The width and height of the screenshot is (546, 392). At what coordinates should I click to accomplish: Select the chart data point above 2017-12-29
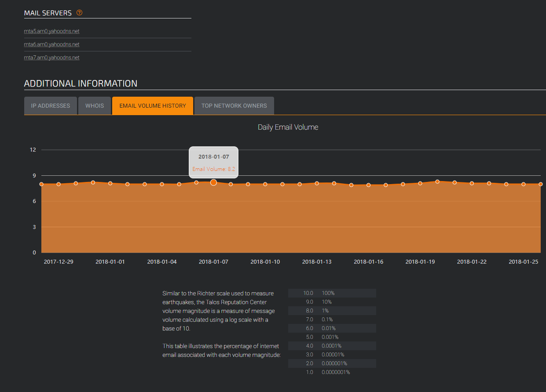[59, 184]
